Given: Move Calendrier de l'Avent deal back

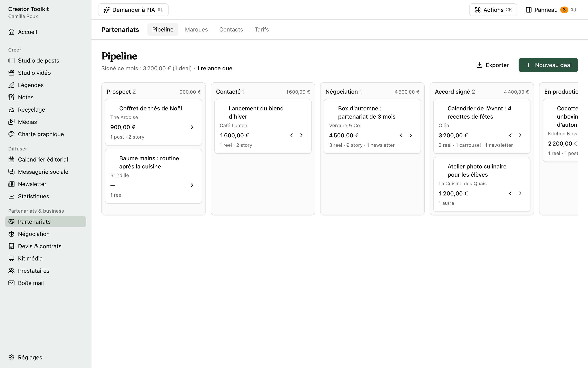Looking at the screenshot, I should pos(510,135).
